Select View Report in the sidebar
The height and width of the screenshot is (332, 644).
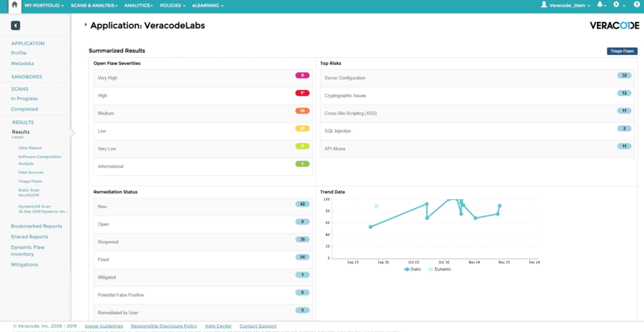pos(30,148)
